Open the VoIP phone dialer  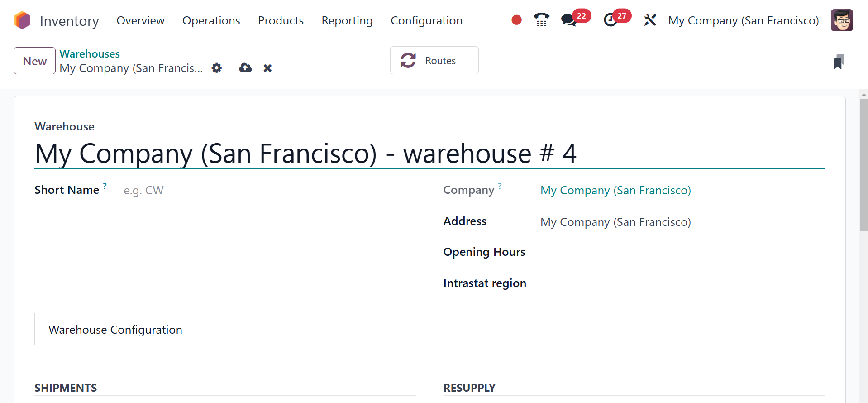[x=541, y=20]
